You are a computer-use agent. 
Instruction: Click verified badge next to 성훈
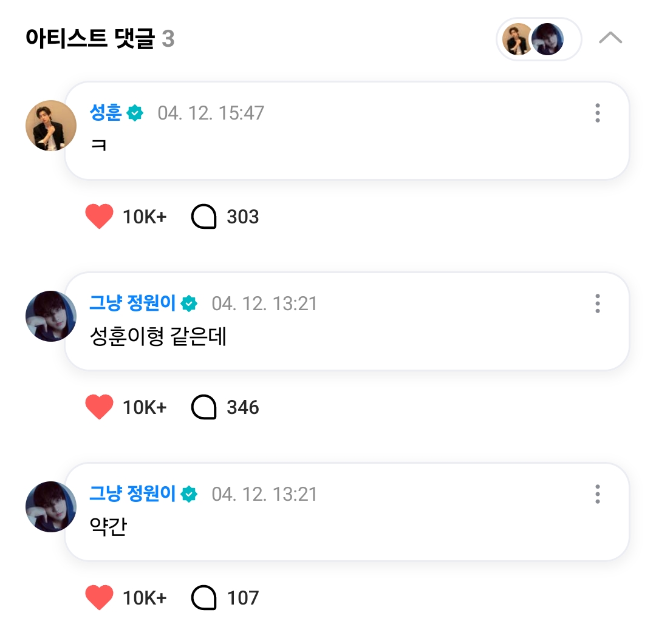(135, 113)
